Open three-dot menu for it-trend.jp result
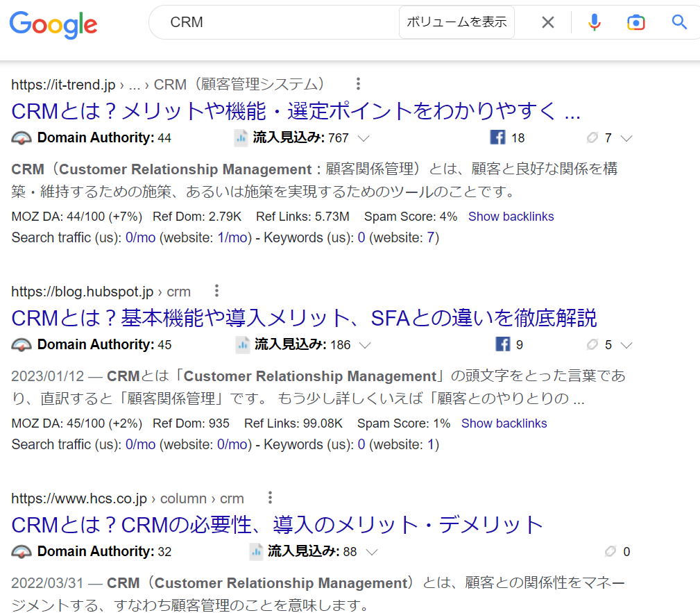 pos(358,84)
